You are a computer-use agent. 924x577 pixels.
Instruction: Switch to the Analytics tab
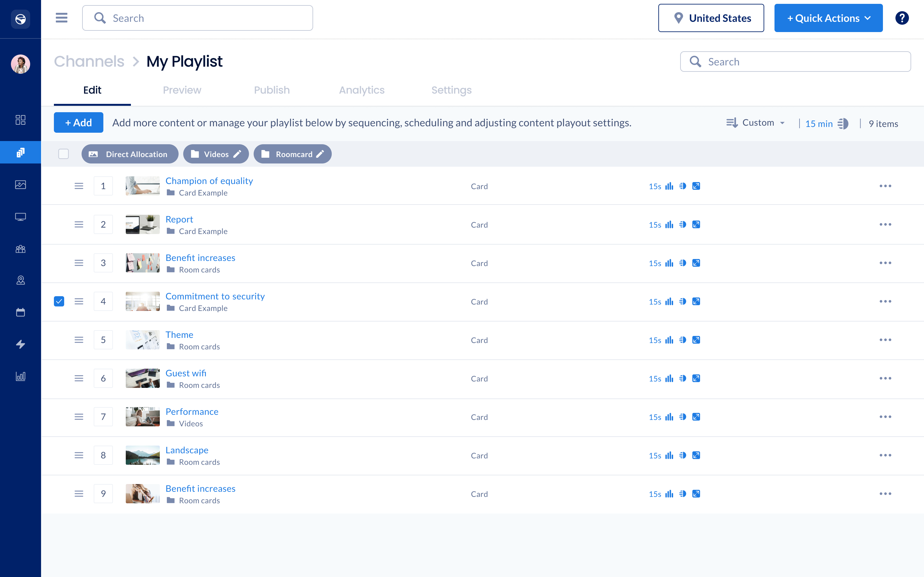[x=362, y=90]
